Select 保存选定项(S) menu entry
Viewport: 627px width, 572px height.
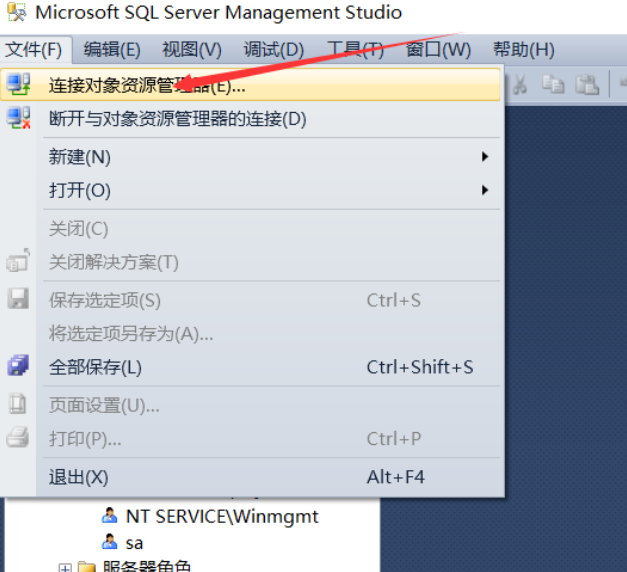click(x=250, y=300)
